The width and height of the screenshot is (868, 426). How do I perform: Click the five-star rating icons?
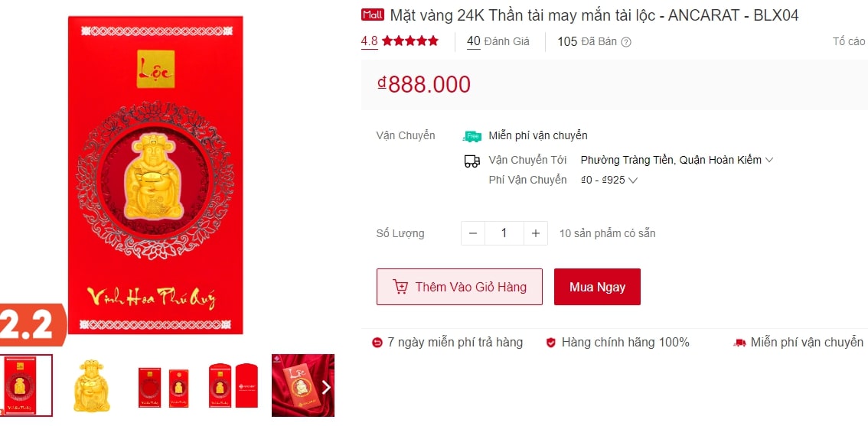pyautogui.click(x=410, y=41)
